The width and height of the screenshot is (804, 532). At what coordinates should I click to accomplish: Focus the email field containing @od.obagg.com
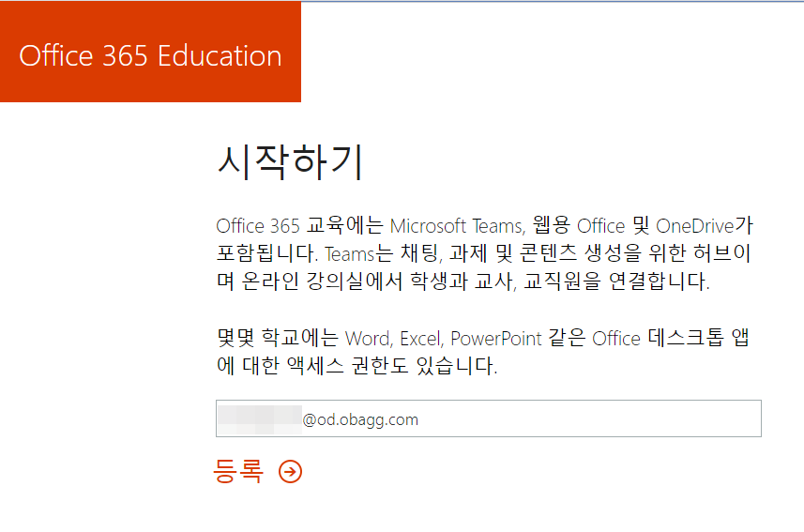pyautogui.click(x=488, y=418)
